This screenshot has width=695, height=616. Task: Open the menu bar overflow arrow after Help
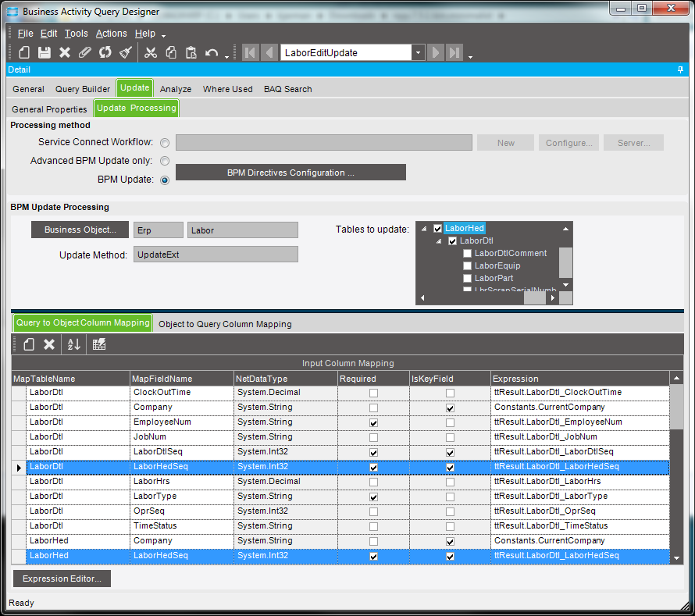(163, 35)
